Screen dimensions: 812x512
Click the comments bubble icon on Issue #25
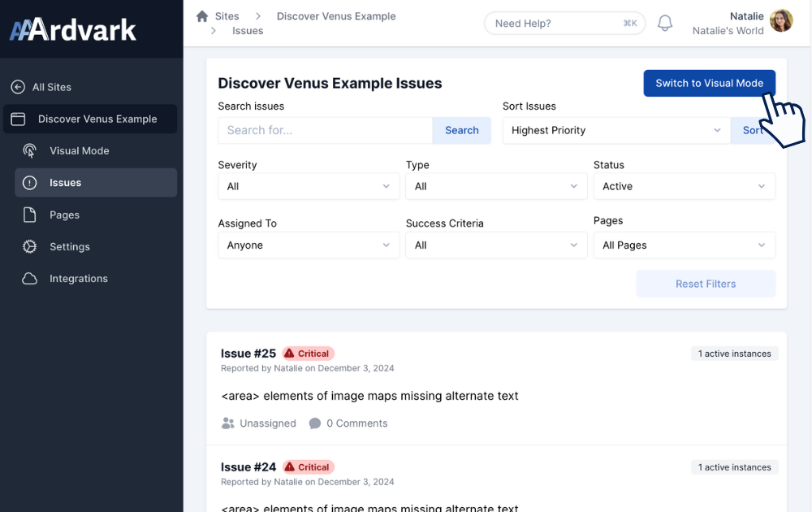click(315, 423)
